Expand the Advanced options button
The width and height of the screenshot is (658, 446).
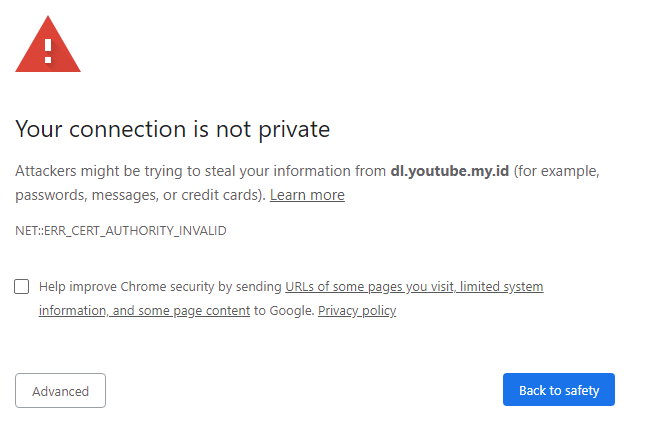click(x=60, y=391)
